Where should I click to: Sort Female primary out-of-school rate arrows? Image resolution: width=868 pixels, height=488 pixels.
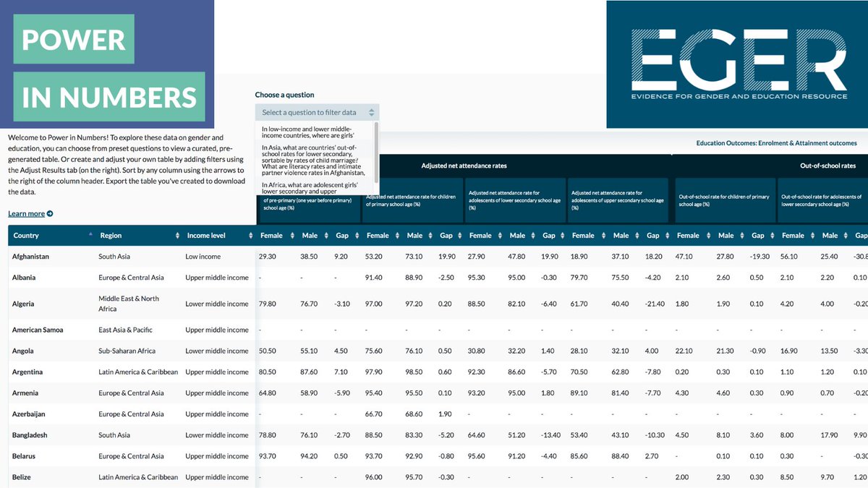(709, 236)
